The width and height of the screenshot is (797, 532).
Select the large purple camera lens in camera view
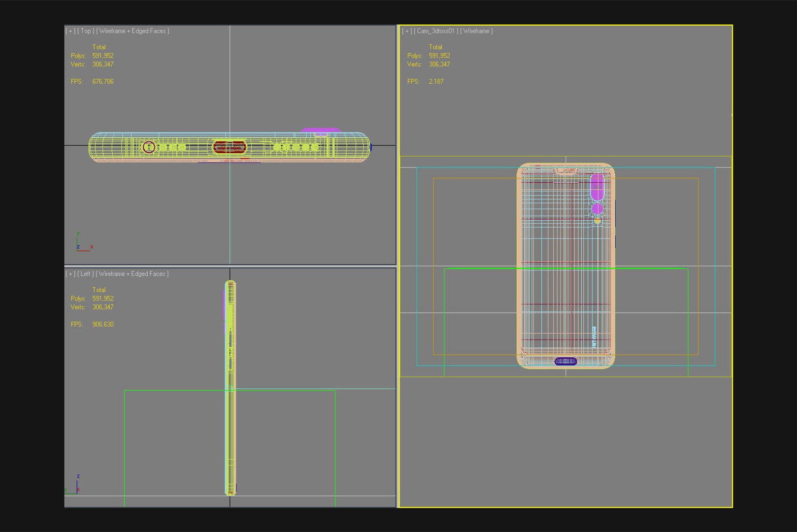pos(597,187)
